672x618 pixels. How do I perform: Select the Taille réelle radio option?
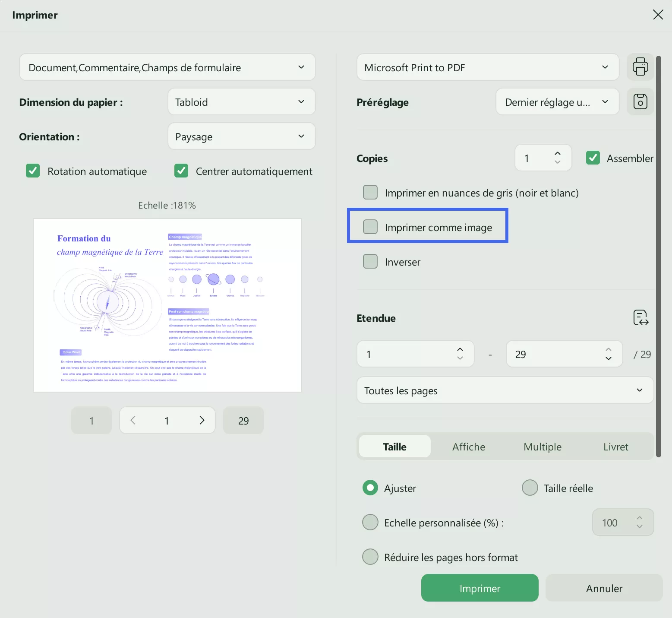point(530,488)
